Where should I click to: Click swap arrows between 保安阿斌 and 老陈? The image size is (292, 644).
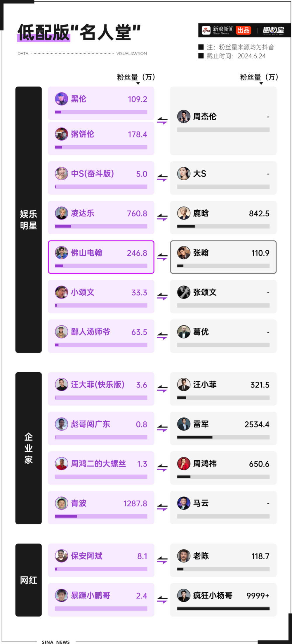pos(162,560)
